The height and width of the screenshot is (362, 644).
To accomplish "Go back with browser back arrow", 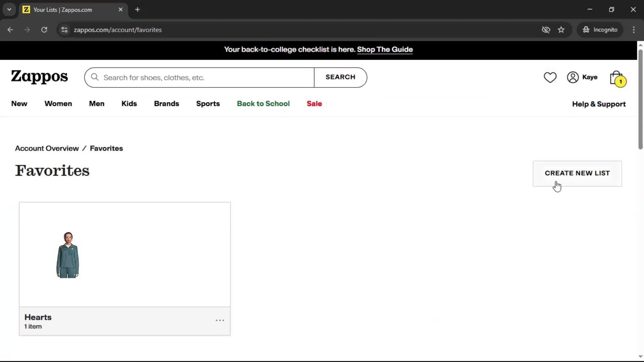I will coord(10,30).
